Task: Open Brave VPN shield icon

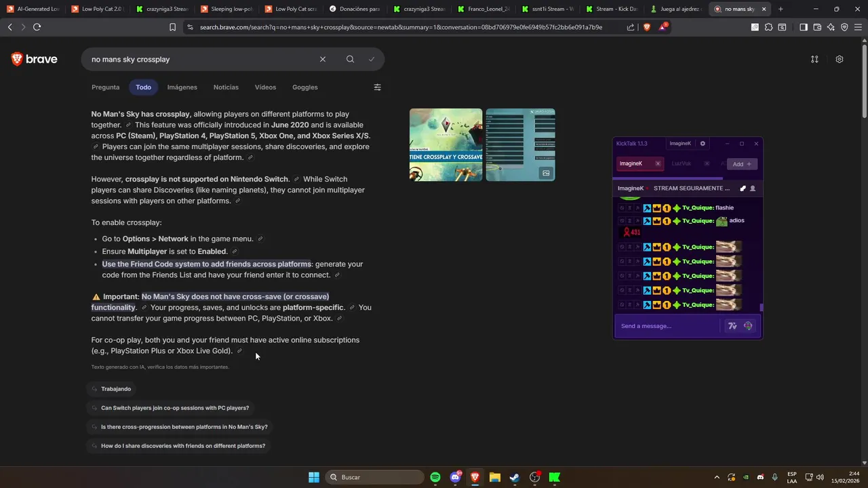Action: point(844,27)
